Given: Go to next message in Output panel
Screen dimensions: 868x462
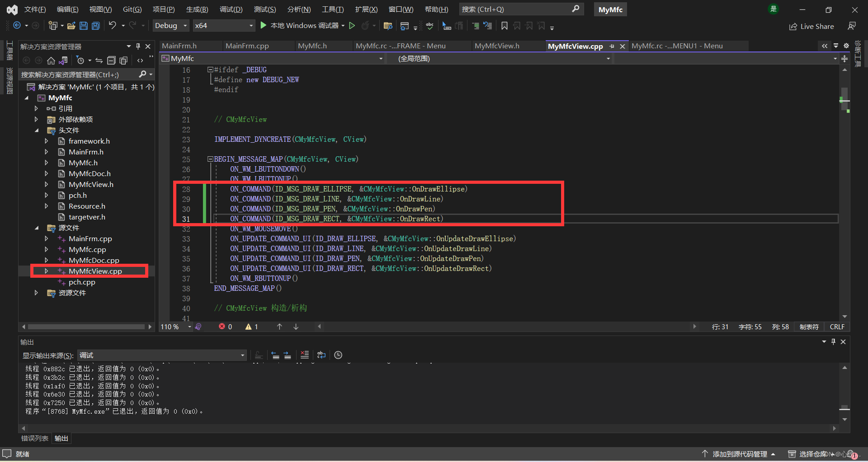Looking at the screenshot, I should tap(288, 355).
